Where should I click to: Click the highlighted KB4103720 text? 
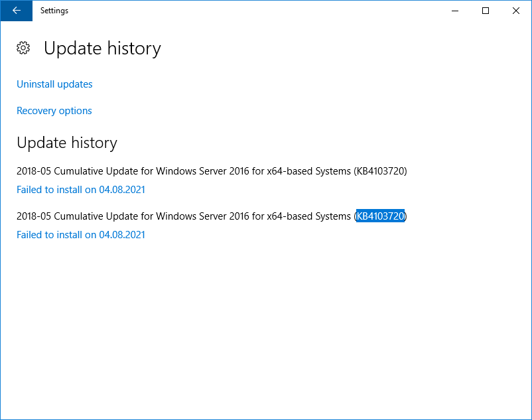click(380, 216)
